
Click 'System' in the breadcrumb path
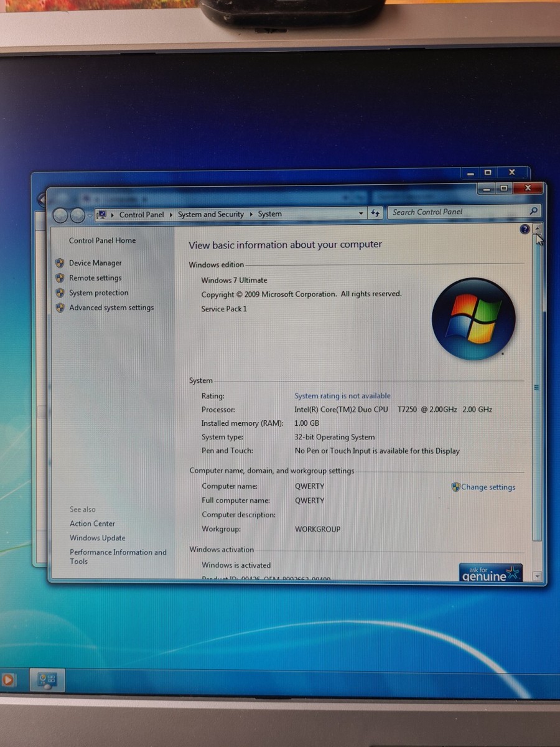click(269, 214)
